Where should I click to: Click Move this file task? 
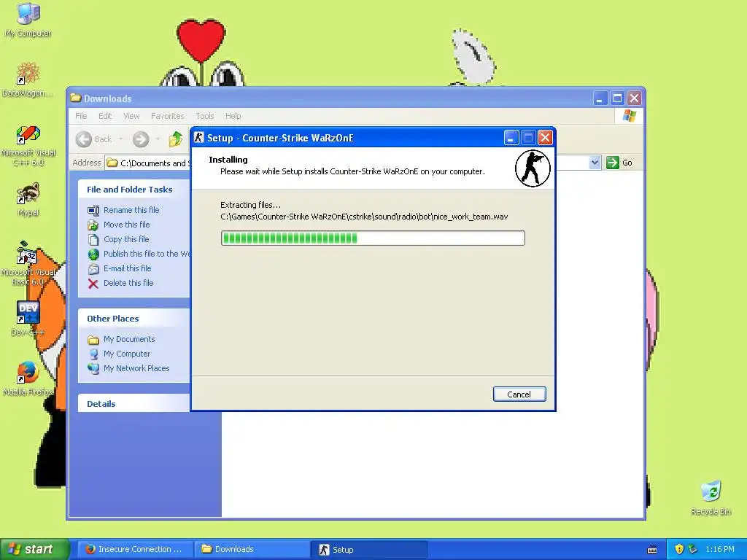[x=127, y=225]
